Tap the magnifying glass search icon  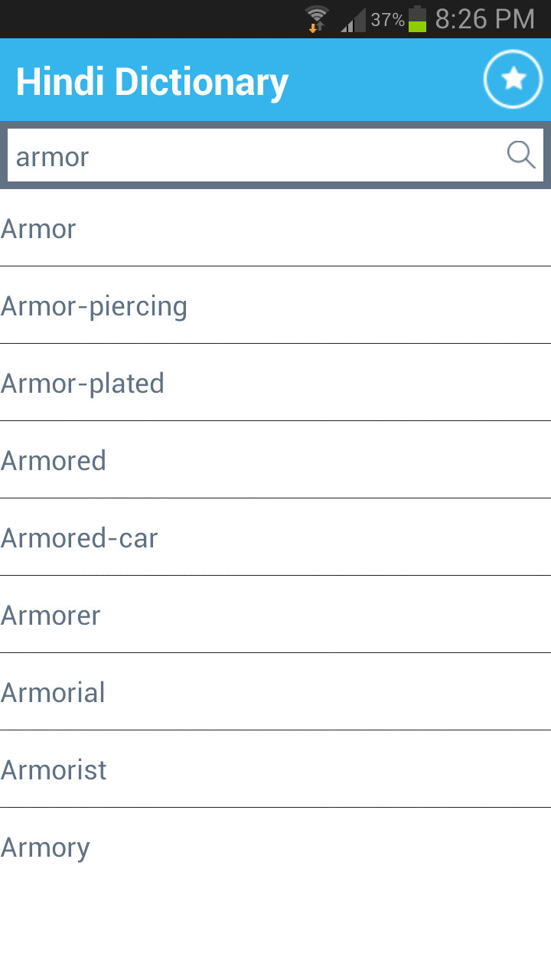pos(520,155)
